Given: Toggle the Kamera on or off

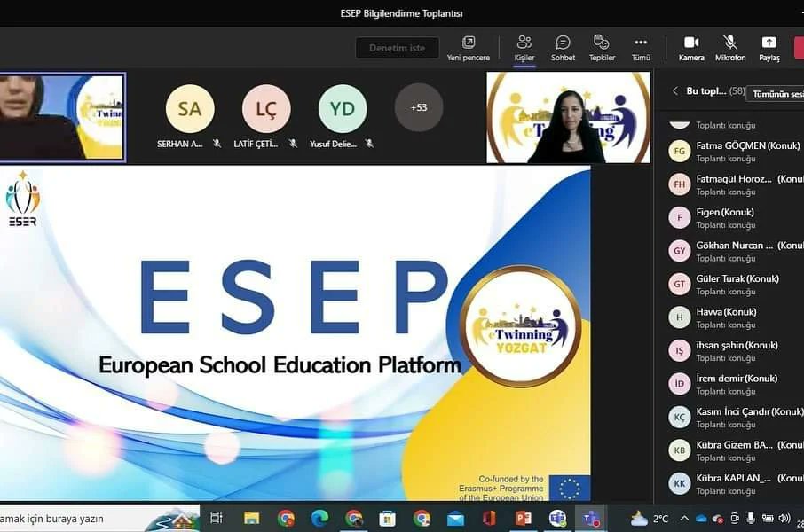Looking at the screenshot, I should click(691, 48).
